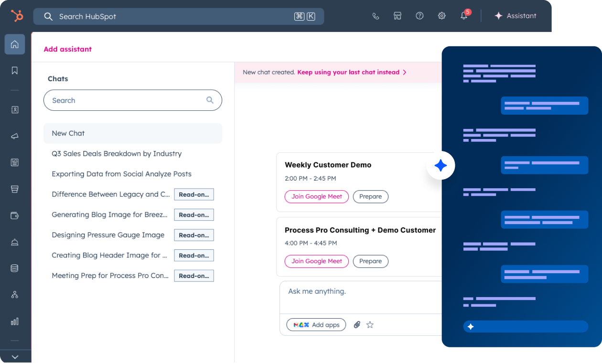This screenshot has height=364, width=602.
Task: Select the New Chat item
Action: (x=132, y=133)
